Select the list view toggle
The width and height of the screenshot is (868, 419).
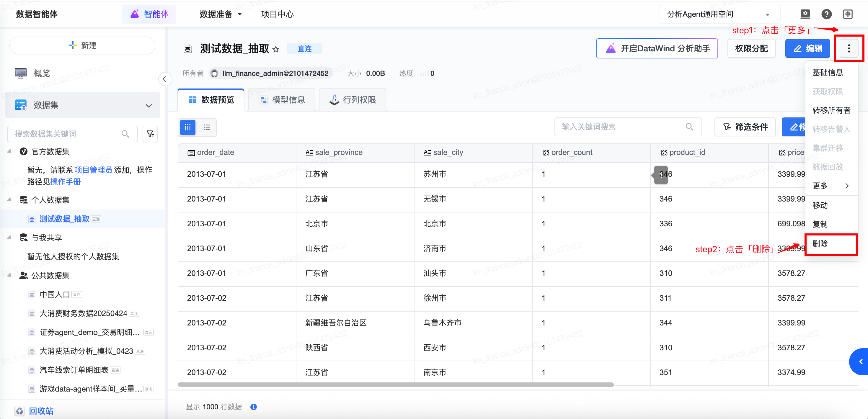click(206, 127)
